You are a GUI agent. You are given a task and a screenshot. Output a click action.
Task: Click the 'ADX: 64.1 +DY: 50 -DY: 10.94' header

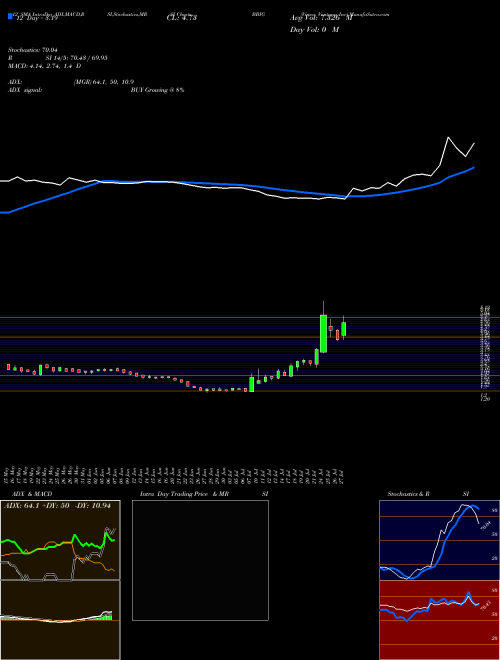point(57,506)
